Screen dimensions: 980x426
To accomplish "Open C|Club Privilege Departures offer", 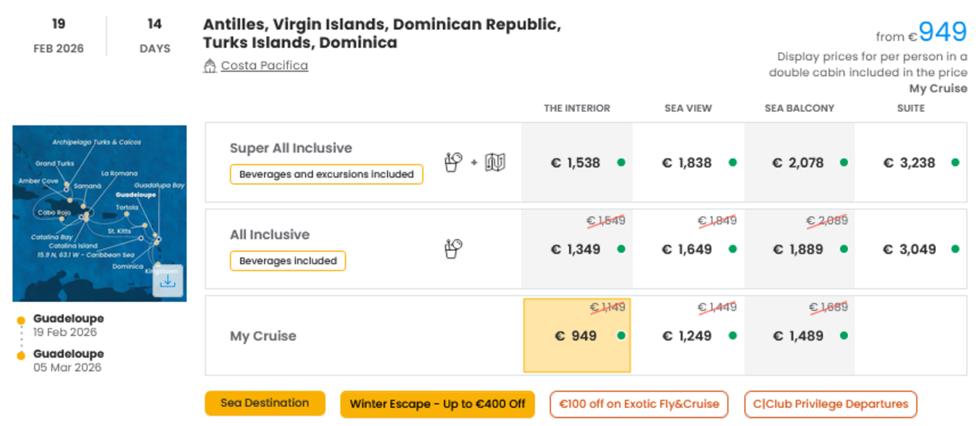I will [830, 404].
